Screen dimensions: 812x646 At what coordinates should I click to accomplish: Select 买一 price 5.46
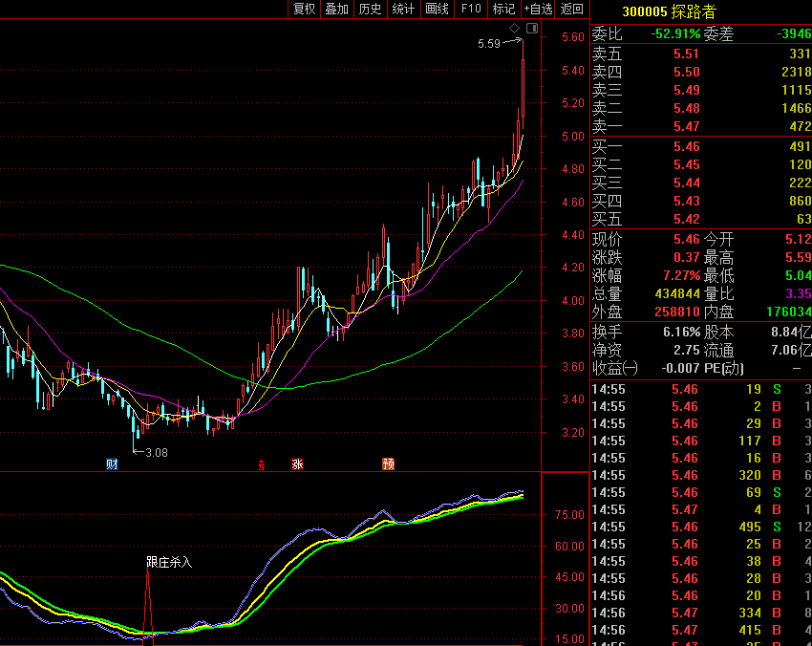(x=686, y=146)
